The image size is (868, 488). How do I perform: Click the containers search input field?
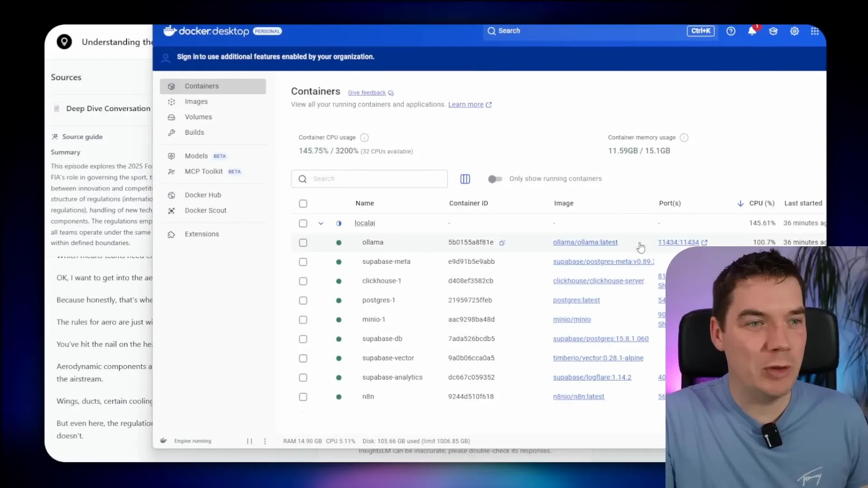coord(369,179)
